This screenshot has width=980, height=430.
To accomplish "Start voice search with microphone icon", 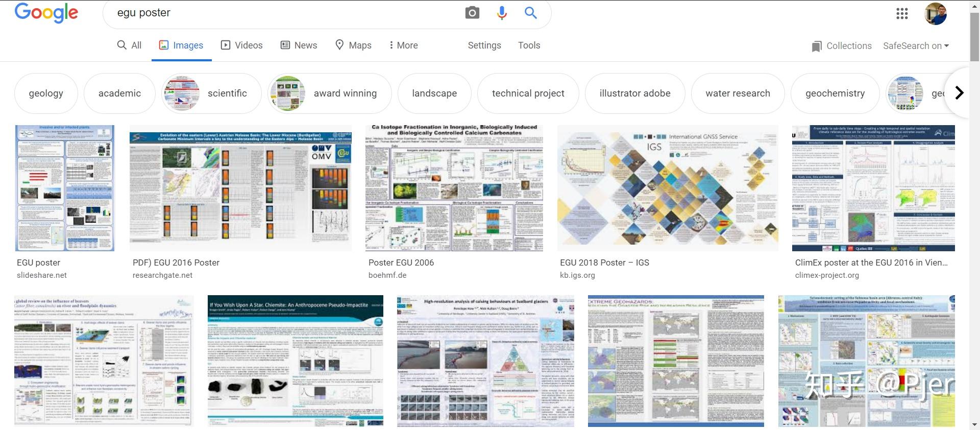I will [x=502, y=13].
